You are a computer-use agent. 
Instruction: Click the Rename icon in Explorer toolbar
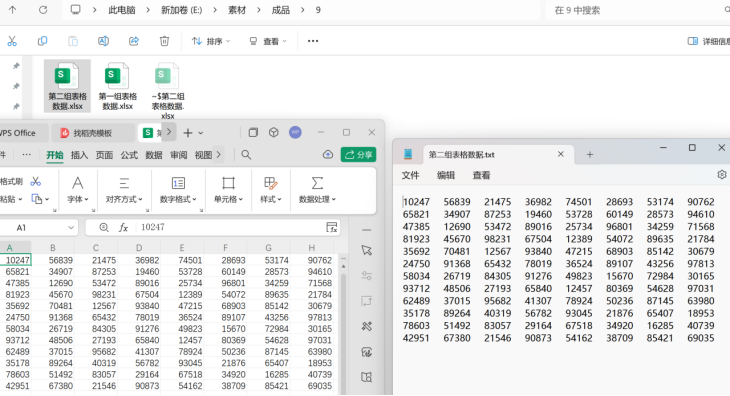pyautogui.click(x=103, y=41)
